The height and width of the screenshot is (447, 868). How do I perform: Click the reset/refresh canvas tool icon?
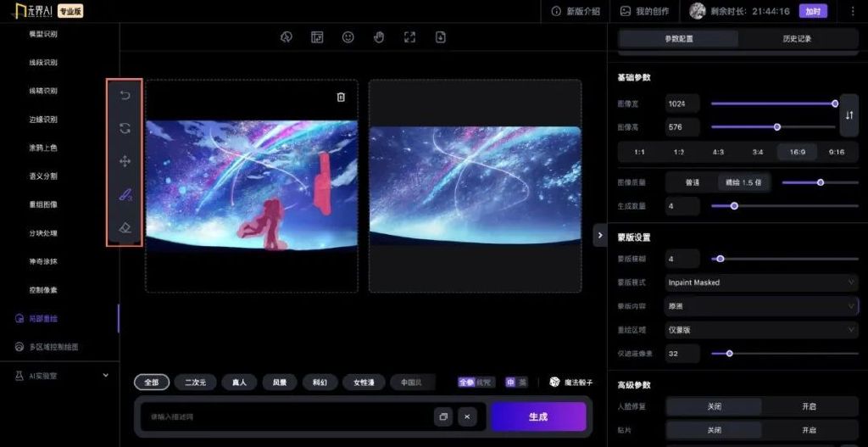point(125,128)
